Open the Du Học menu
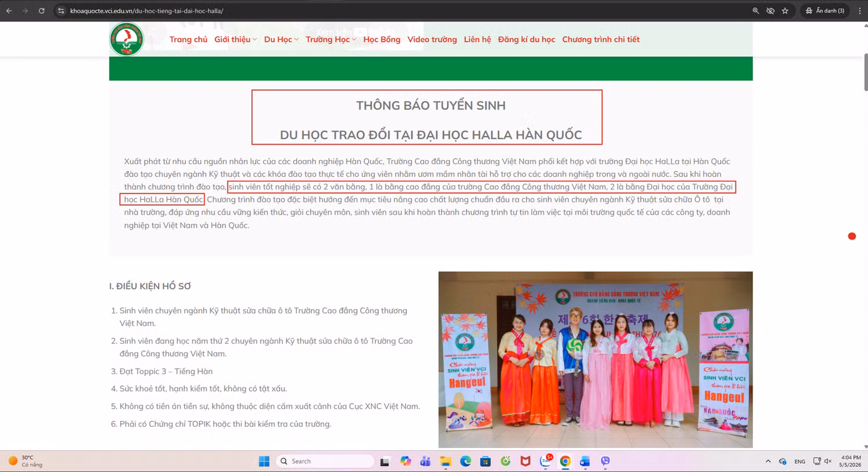This screenshot has height=472, width=868. [278, 39]
